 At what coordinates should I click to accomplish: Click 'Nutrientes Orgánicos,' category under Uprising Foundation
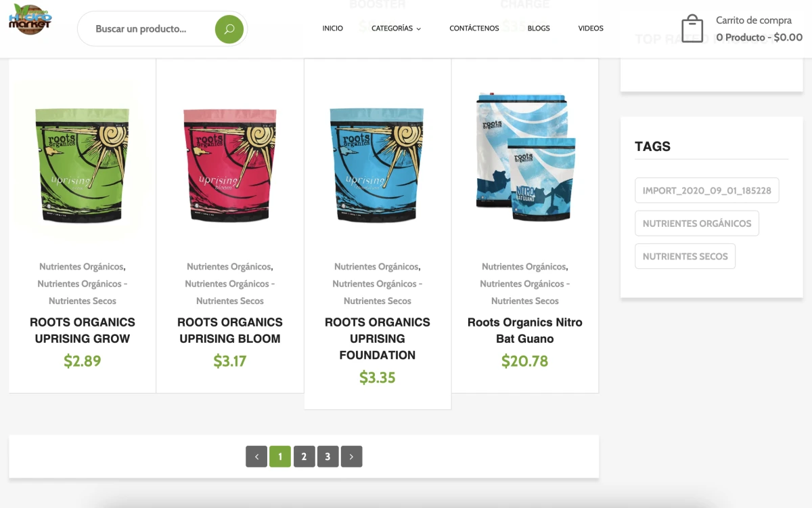pyautogui.click(x=378, y=267)
